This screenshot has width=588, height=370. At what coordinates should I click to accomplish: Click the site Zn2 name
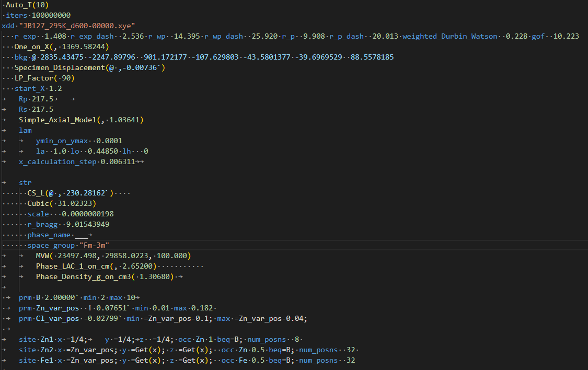(x=47, y=350)
